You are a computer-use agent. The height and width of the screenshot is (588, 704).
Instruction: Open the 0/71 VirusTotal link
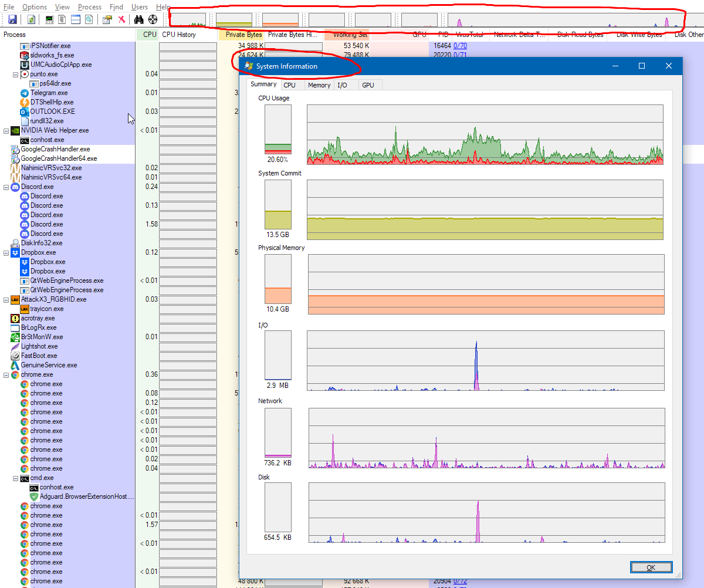click(461, 55)
